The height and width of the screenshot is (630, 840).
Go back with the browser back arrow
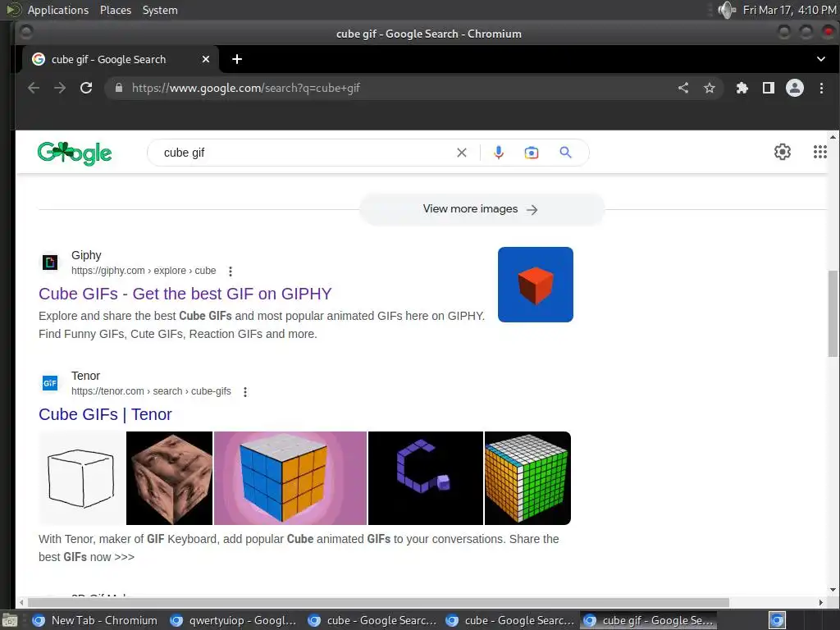click(x=34, y=88)
